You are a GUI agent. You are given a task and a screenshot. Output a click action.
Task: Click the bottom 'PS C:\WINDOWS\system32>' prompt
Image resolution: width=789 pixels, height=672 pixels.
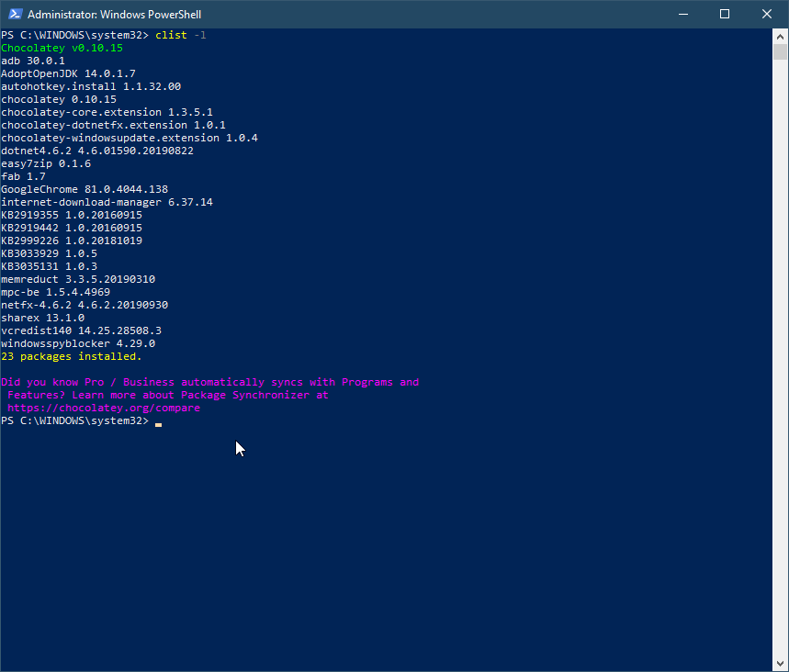click(x=75, y=420)
